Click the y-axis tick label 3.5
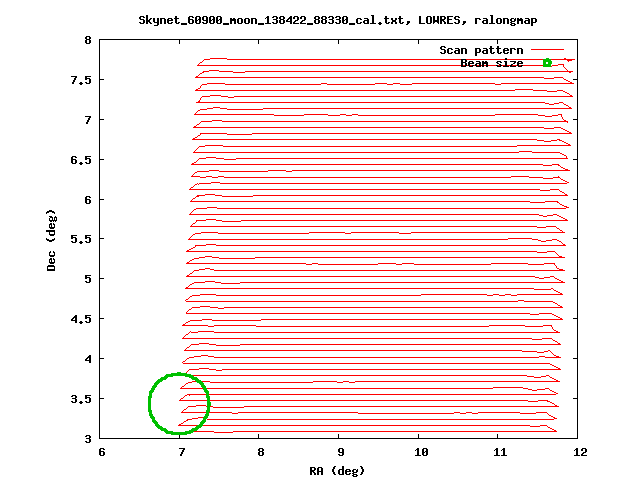Image resolution: width=640 pixels, height=480 pixels. point(81,399)
